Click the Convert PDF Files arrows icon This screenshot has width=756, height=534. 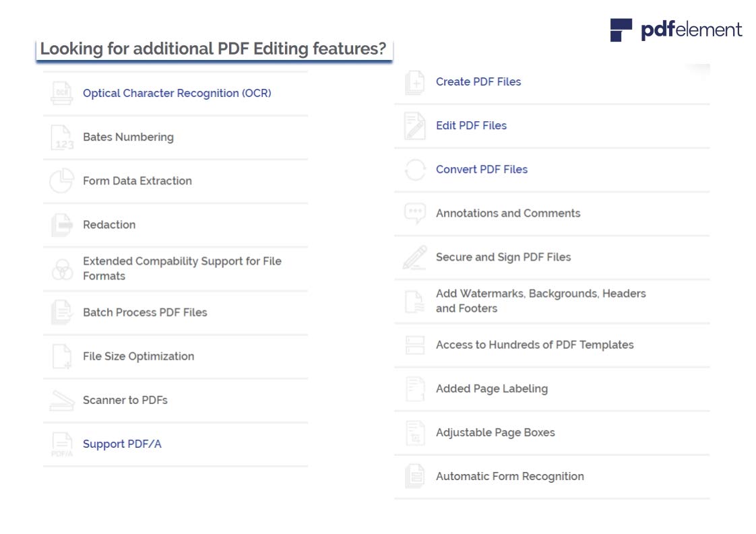(x=415, y=170)
